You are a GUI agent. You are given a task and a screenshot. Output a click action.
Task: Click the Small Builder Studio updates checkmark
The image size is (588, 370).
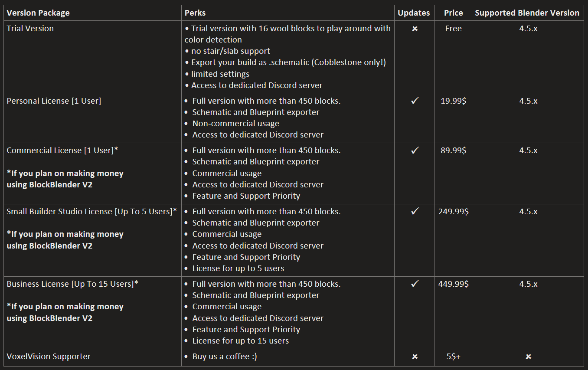(415, 211)
